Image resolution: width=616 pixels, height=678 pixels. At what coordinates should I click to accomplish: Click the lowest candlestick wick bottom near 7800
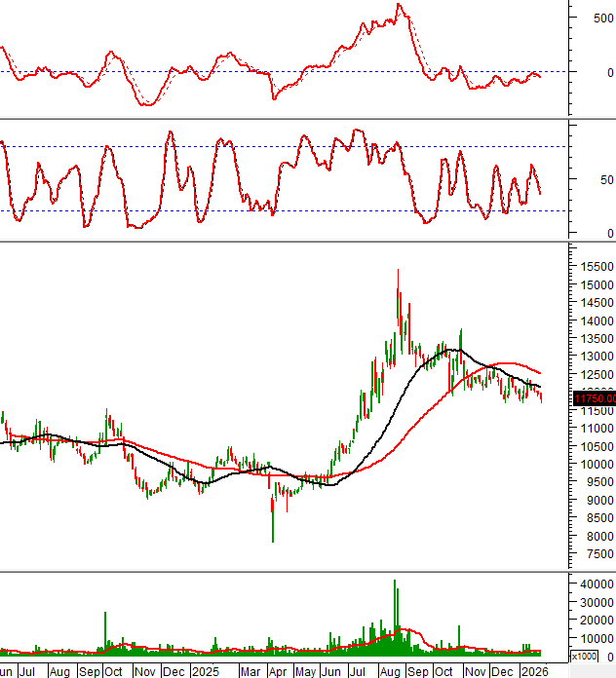273,541
